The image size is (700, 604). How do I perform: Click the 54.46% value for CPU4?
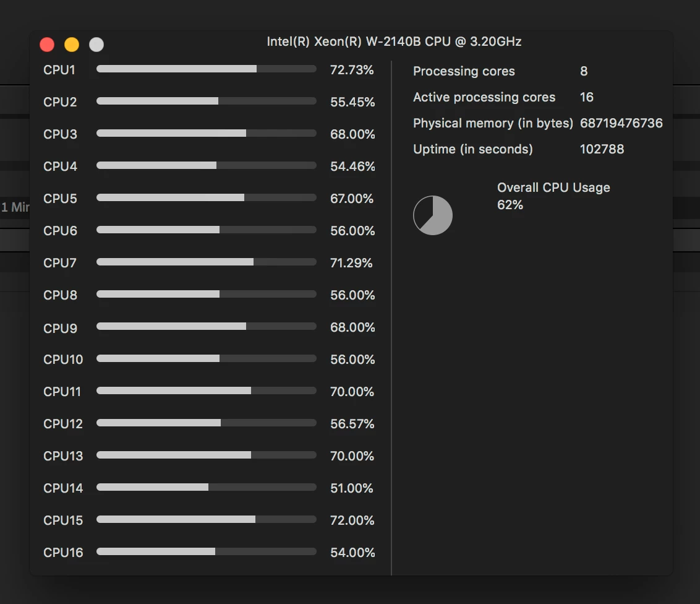point(352,166)
